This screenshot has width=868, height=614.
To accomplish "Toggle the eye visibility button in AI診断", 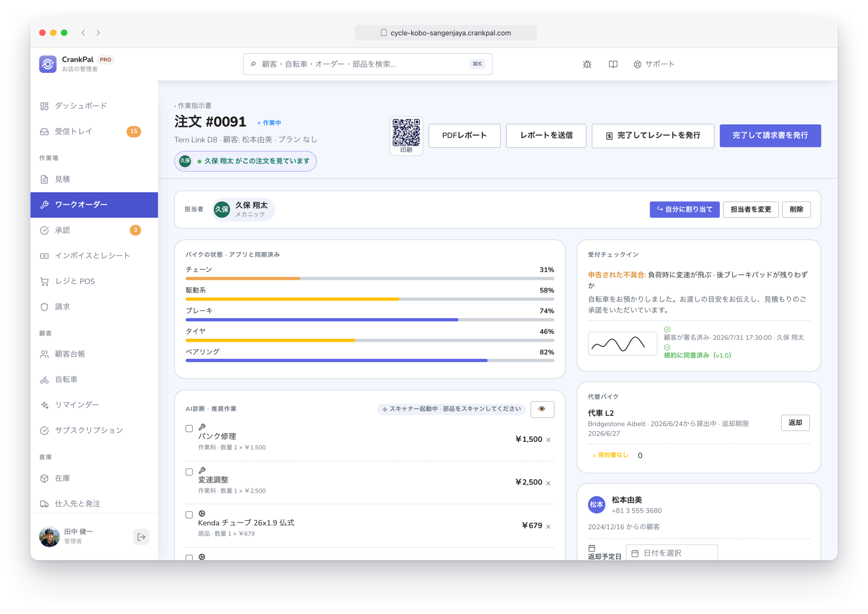I will [541, 409].
